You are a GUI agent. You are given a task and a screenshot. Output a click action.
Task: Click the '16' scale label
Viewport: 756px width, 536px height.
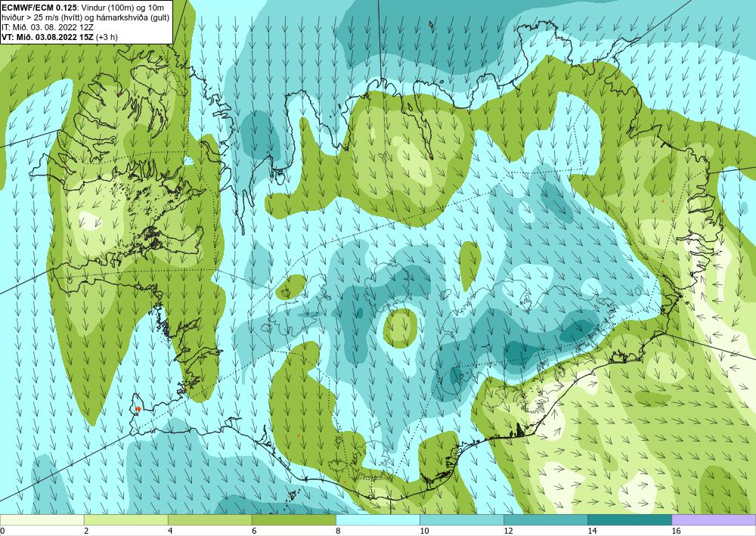[676, 531]
